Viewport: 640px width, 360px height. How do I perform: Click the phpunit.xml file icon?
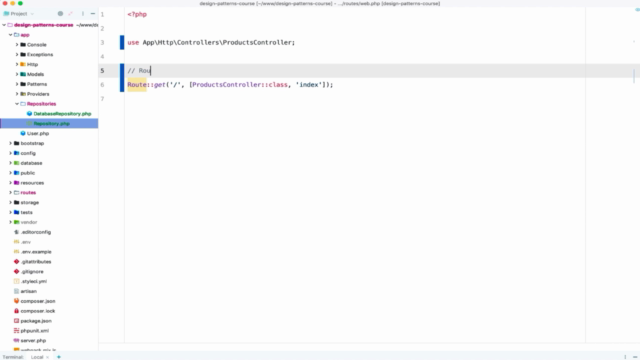point(16,331)
